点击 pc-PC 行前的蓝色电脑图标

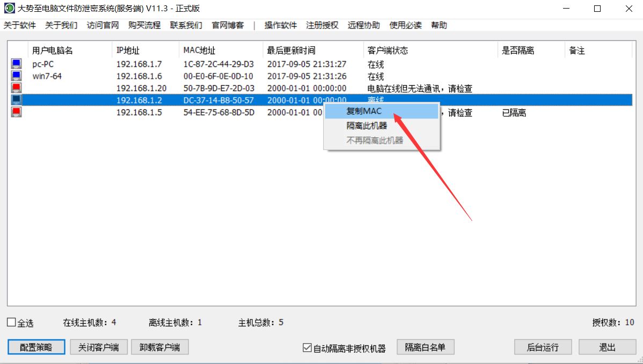tap(16, 64)
